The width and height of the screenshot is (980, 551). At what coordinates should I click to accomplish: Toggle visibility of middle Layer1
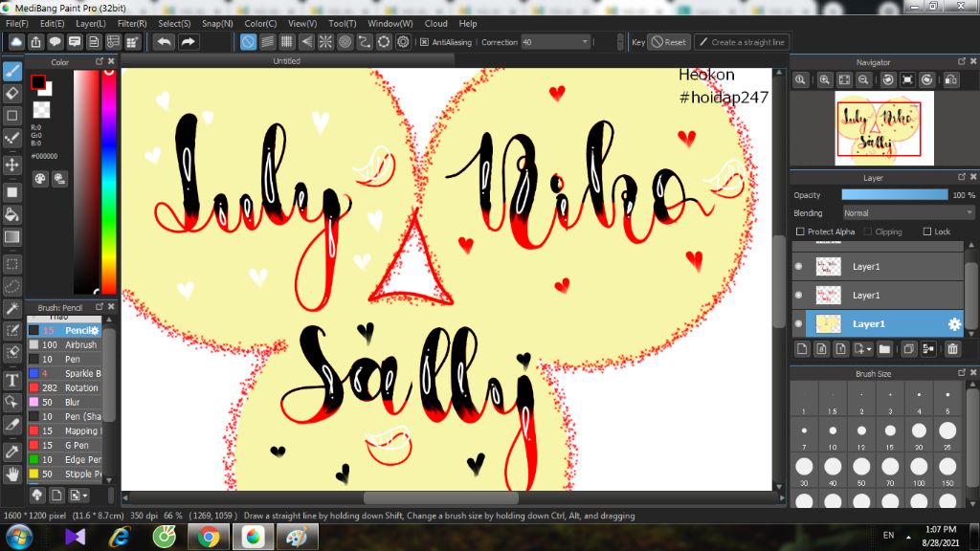pos(799,295)
